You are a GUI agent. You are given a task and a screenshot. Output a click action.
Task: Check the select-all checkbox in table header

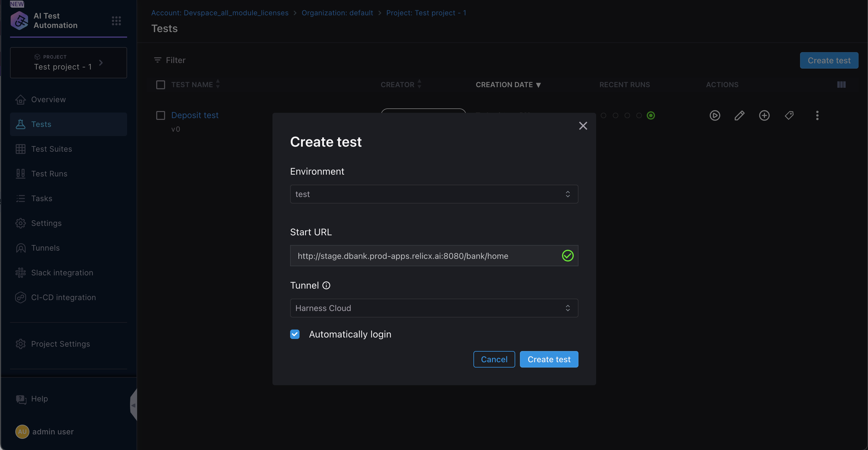161,85
